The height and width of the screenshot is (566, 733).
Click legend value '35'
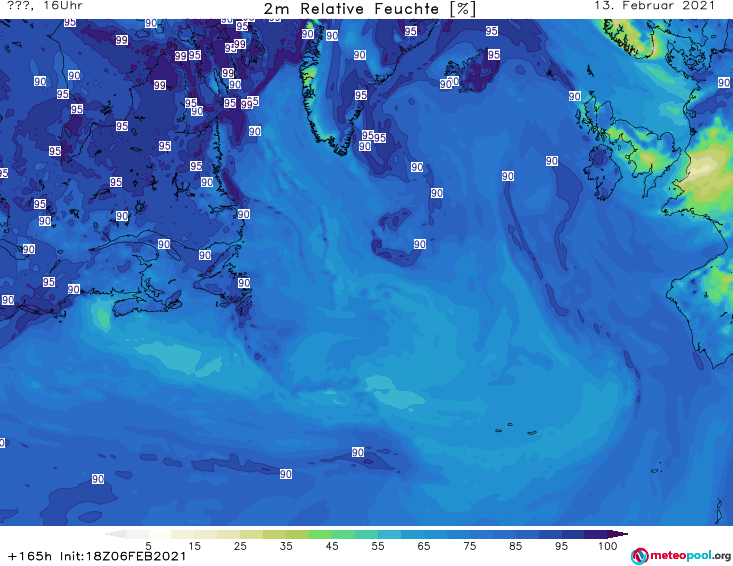[x=286, y=546]
